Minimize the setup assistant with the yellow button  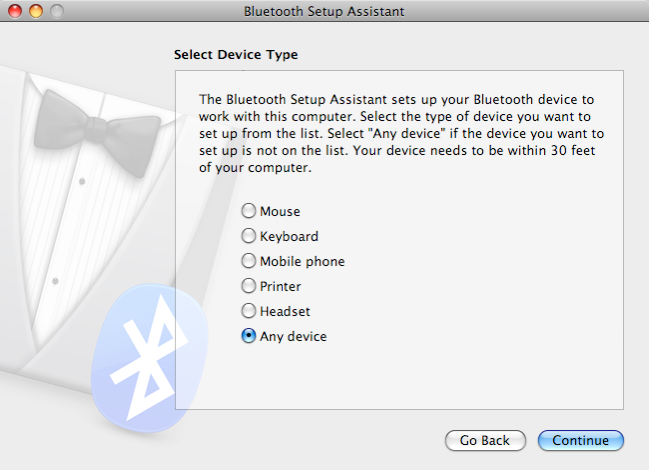[36, 11]
